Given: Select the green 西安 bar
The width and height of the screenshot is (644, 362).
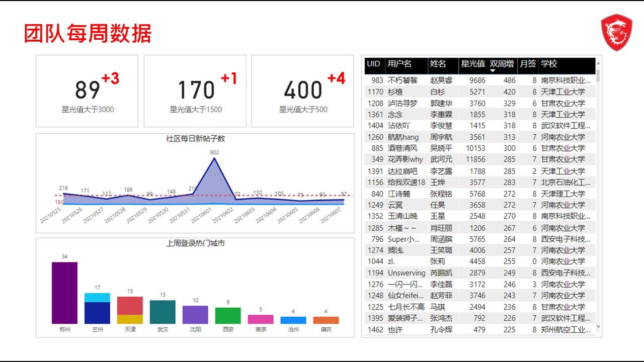Looking at the screenshot, I should click(x=228, y=316).
